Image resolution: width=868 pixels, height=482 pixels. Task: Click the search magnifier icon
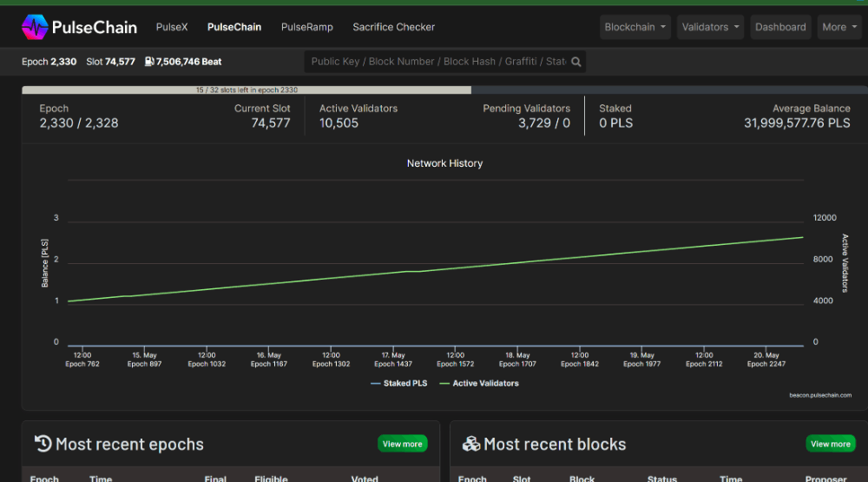(x=576, y=62)
